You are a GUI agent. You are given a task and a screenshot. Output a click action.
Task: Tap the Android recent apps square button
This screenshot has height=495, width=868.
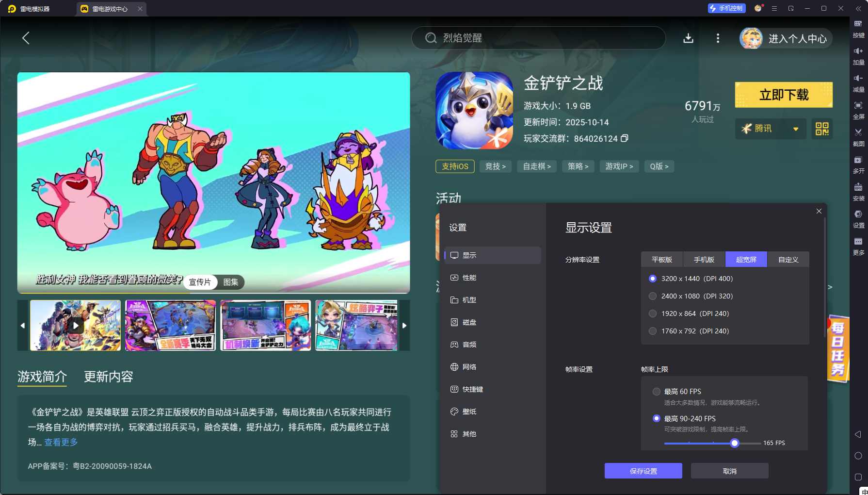tap(858, 477)
